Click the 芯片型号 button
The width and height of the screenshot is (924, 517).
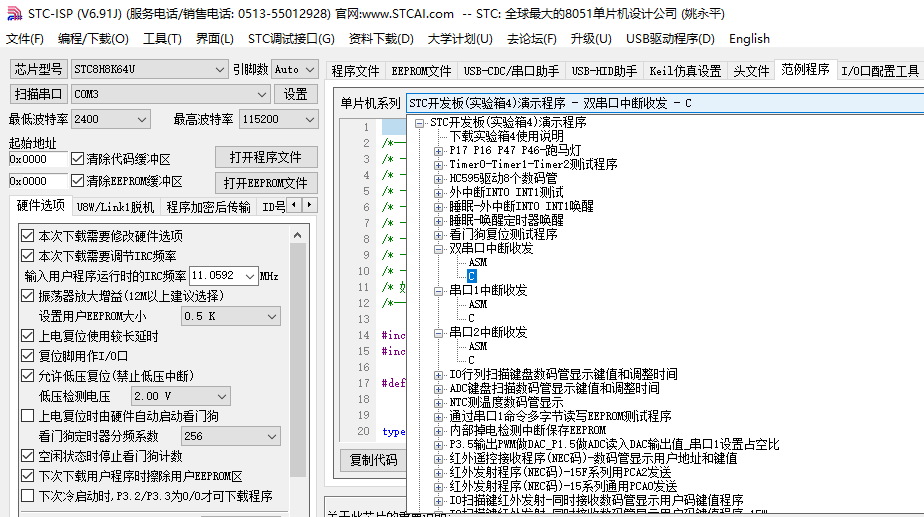(38, 69)
